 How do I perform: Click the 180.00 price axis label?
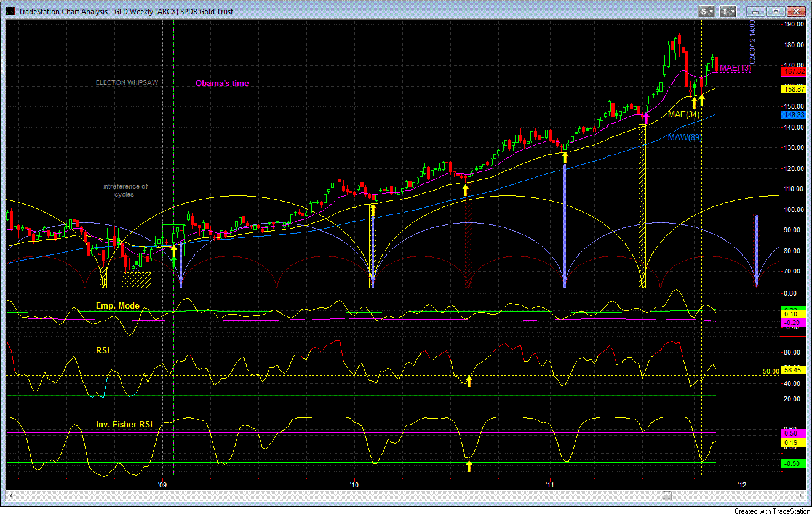794,45
